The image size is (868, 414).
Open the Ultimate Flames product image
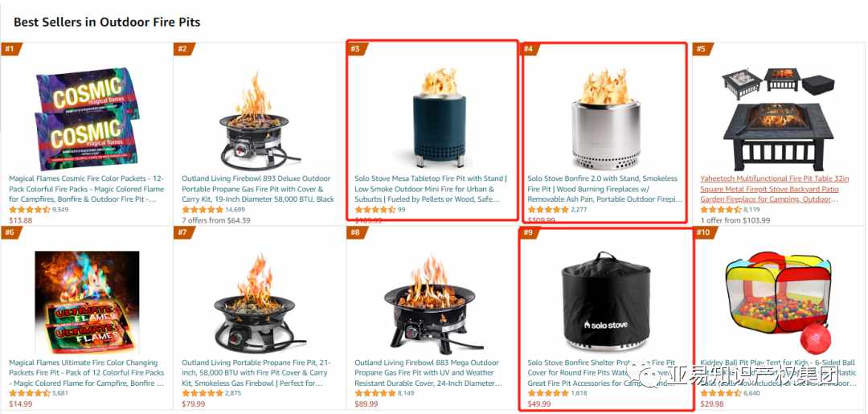click(87, 302)
